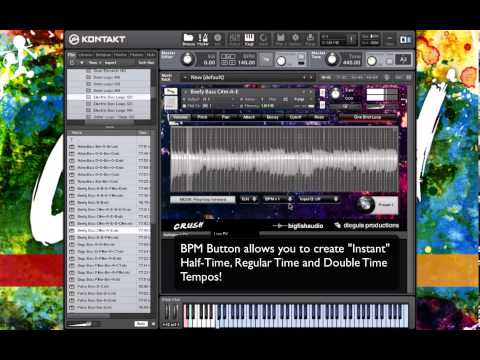Open the Output mixer icon

tap(235, 39)
